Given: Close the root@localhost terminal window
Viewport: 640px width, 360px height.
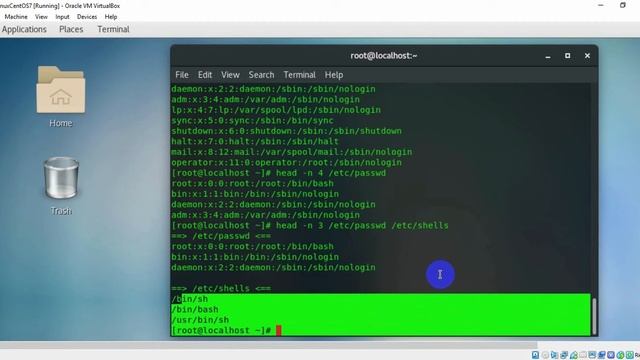Looking at the screenshot, I should click(587, 56).
